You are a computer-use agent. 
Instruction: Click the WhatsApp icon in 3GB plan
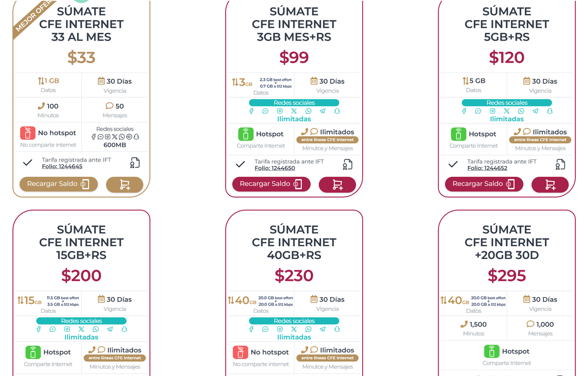click(x=308, y=111)
